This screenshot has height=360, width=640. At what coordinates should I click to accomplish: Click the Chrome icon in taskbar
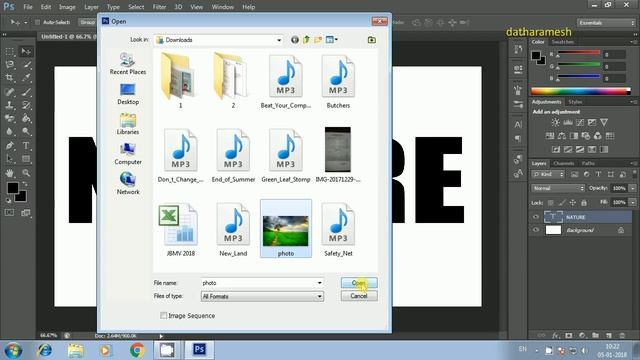pos(137,350)
